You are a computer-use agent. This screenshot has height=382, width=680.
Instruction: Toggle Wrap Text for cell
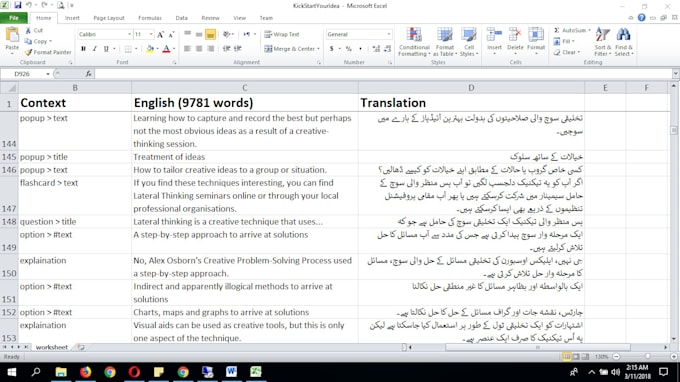[x=282, y=34]
